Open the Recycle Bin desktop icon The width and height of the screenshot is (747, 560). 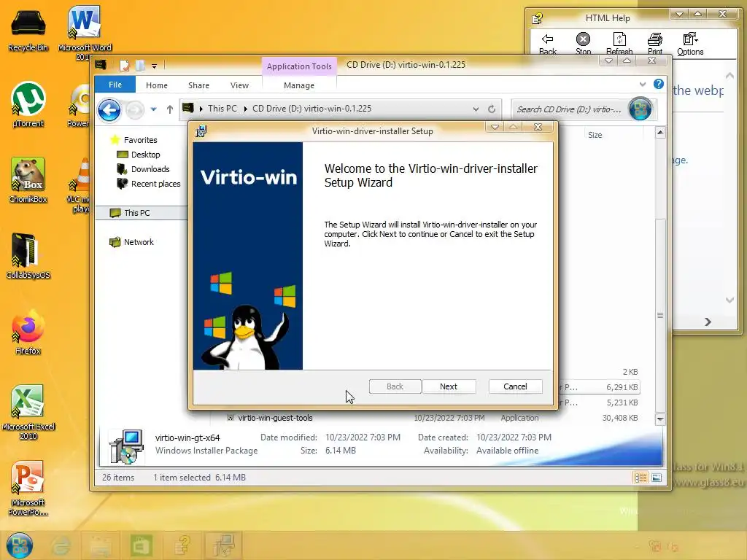click(28, 29)
